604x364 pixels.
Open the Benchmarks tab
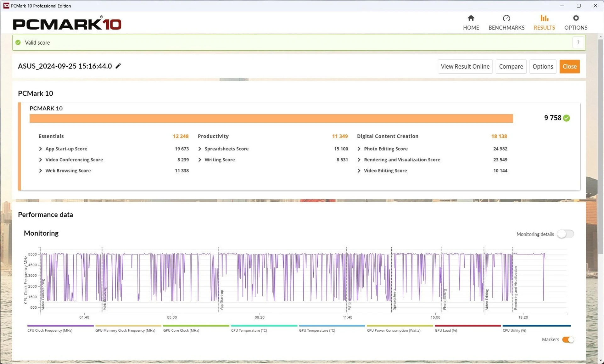(506, 23)
